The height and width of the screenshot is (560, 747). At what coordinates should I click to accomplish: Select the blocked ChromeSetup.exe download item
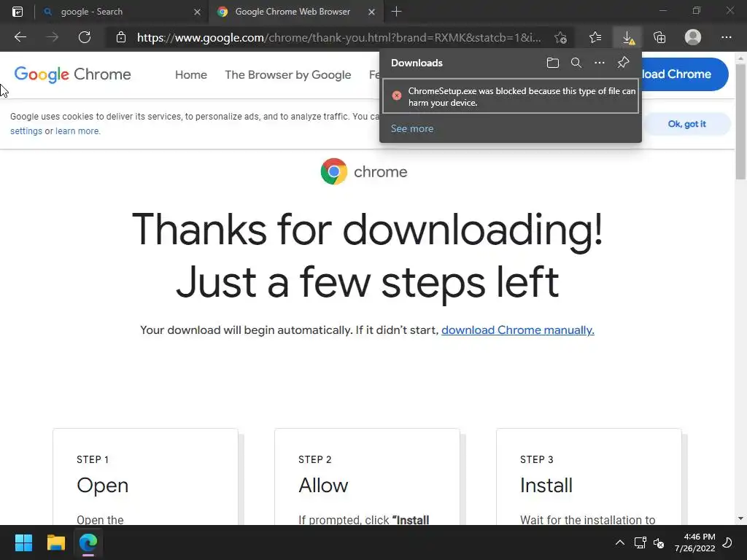pyautogui.click(x=510, y=96)
